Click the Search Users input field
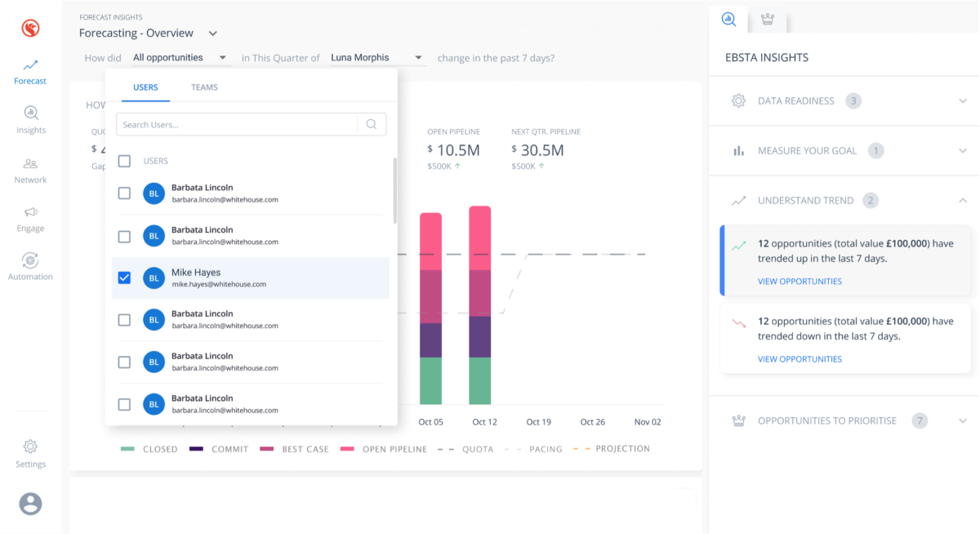 click(x=237, y=124)
